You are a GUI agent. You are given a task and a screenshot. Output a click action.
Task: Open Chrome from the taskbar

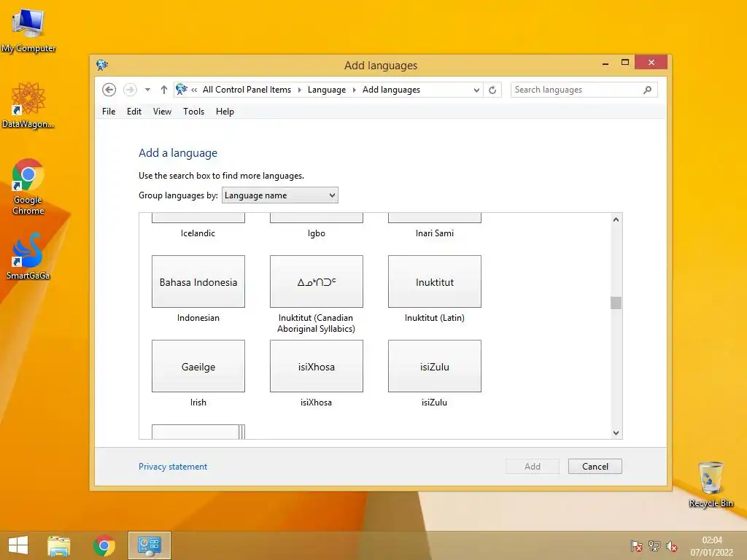(104, 545)
